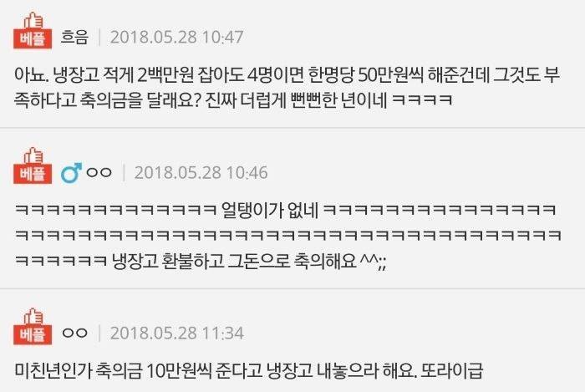Click the blue male gender symbol icon
This screenshot has width=585, height=392.
click(x=71, y=173)
